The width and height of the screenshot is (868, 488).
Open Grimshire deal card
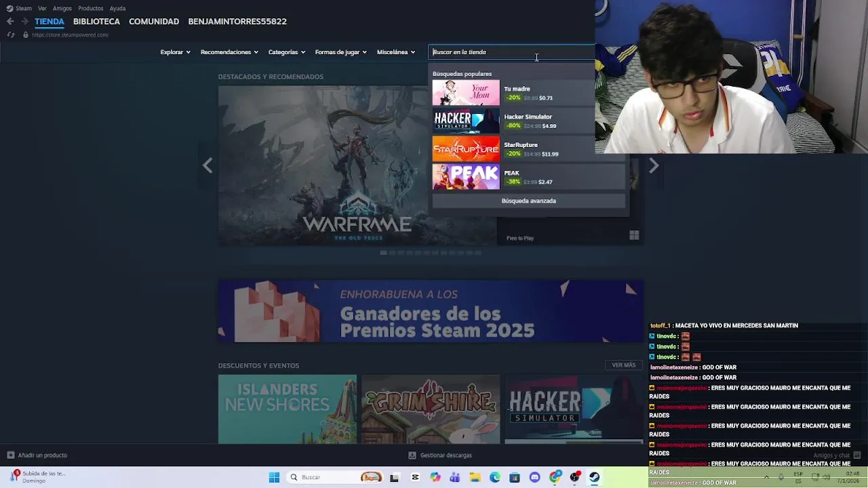[431, 409]
